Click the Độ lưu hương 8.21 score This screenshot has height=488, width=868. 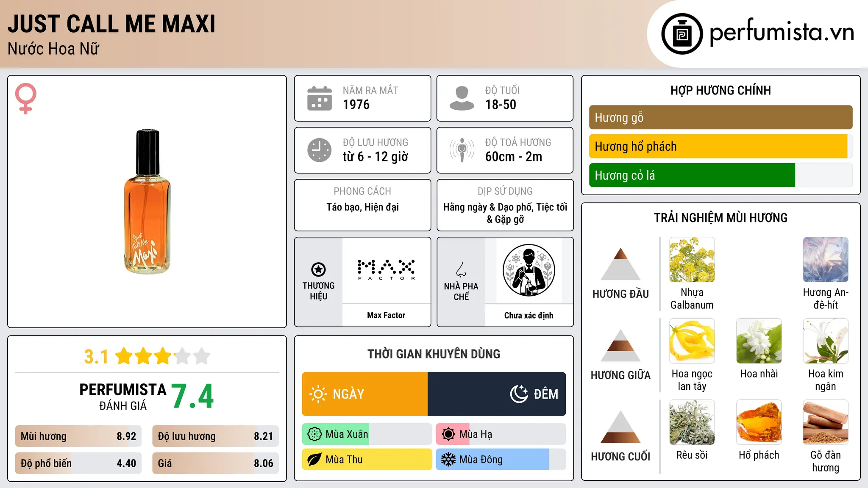click(215, 436)
